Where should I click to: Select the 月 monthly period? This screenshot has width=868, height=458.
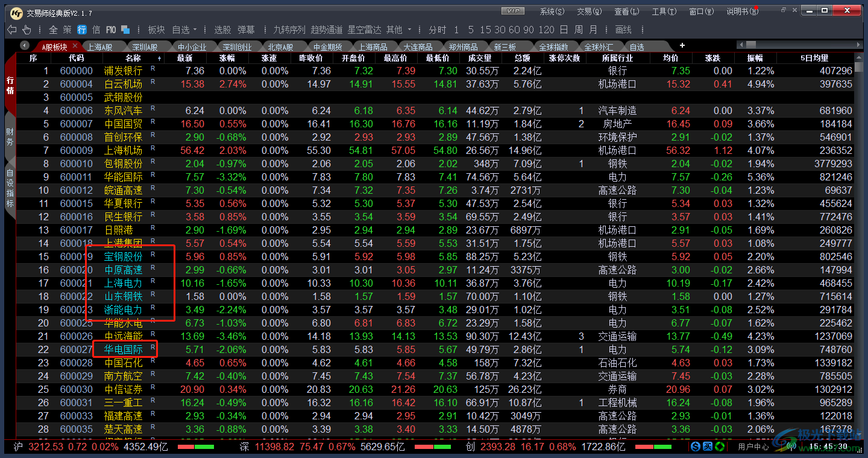[594, 30]
